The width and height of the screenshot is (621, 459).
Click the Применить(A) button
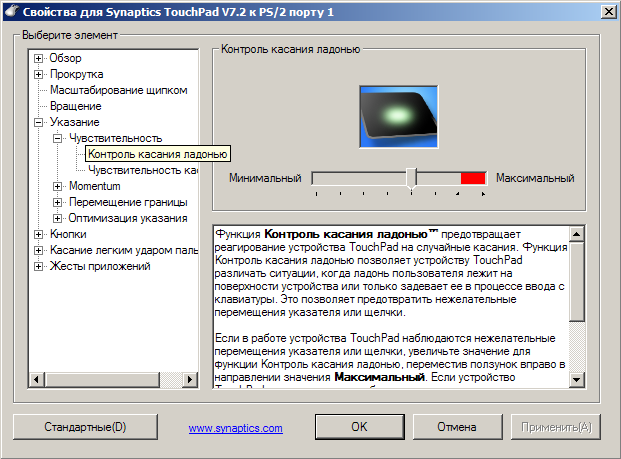tap(556, 427)
